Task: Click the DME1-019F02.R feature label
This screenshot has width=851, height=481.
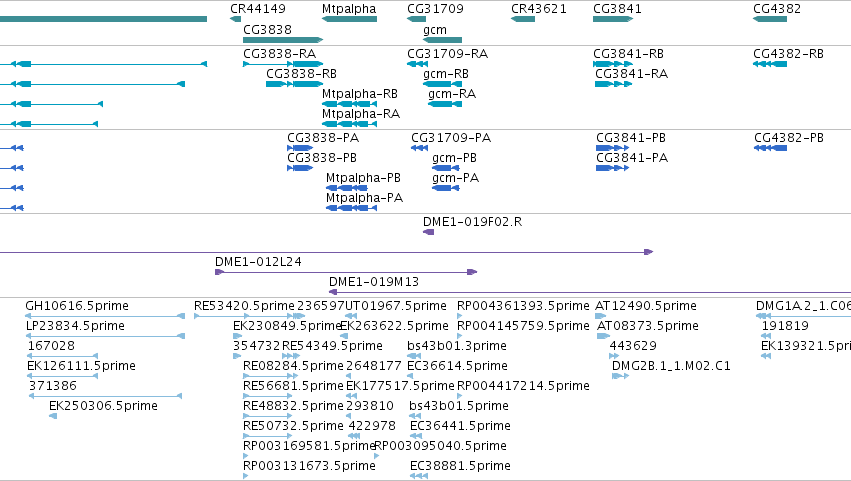Action: point(472,222)
